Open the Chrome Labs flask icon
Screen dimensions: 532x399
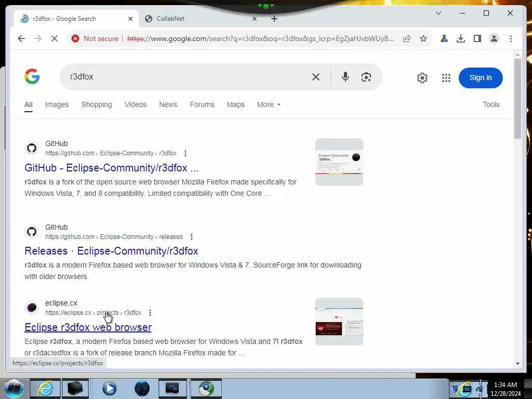tap(444, 38)
